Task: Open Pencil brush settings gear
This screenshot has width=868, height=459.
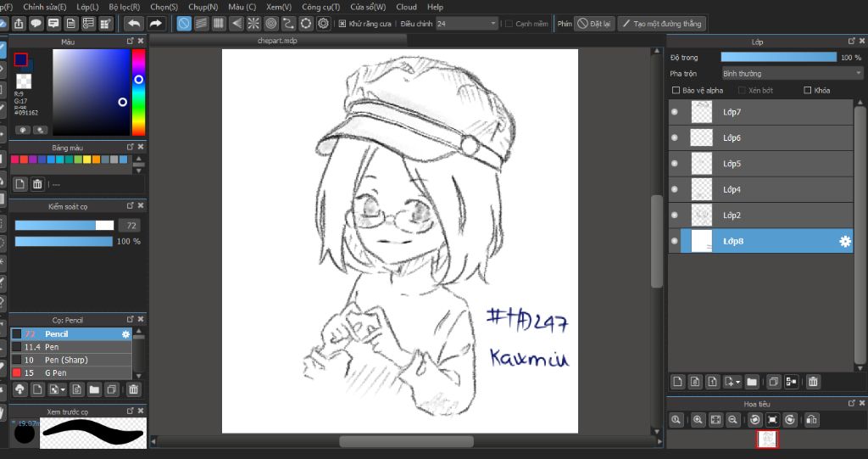Action: click(125, 333)
